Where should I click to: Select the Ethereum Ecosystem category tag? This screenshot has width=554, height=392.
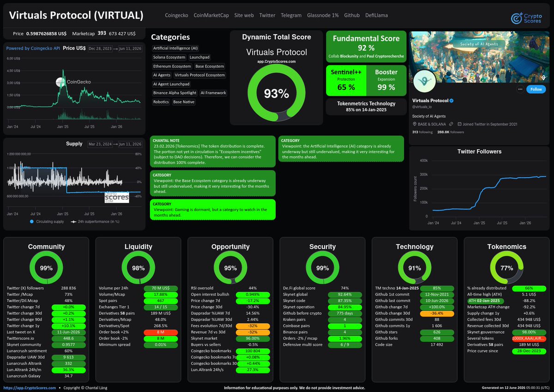coord(172,66)
